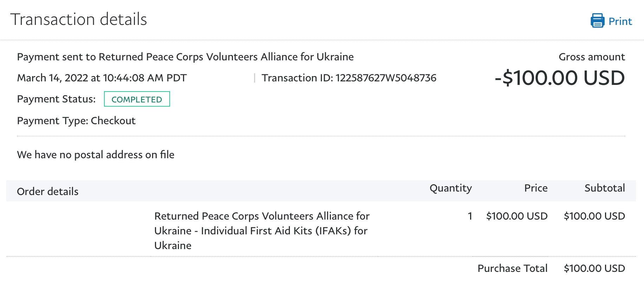644x281 pixels.
Task: Click the Subtotal column header
Action: [x=605, y=188]
